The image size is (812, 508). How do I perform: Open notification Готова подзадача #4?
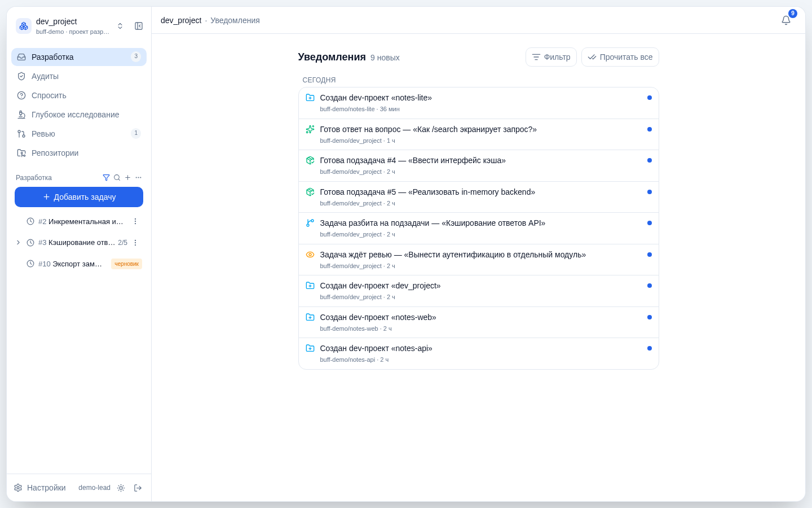tap(479, 166)
